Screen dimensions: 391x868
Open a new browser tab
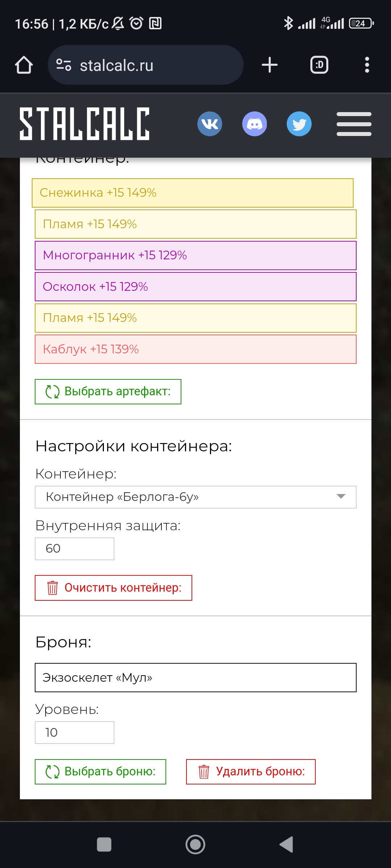(x=270, y=65)
